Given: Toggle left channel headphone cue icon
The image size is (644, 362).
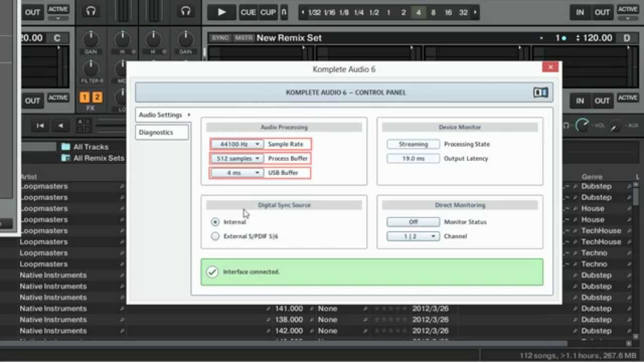Looking at the screenshot, I should (x=91, y=11).
